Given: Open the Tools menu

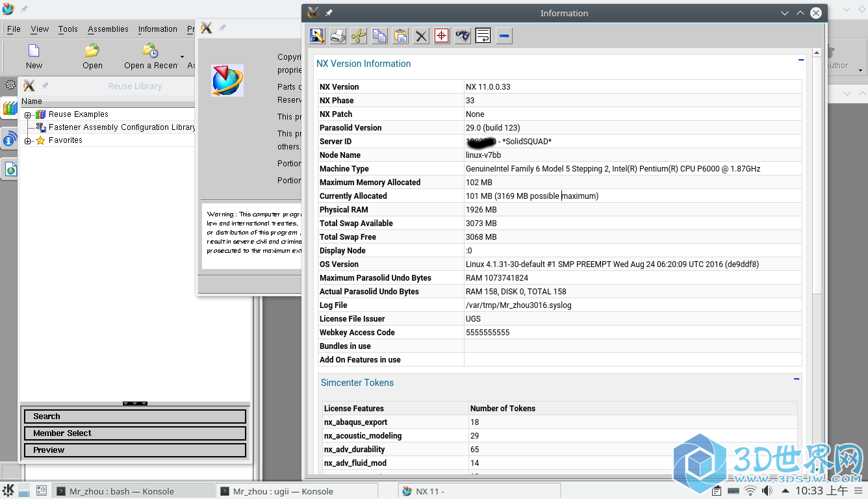Looking at the screenshot, I should 68,29.
